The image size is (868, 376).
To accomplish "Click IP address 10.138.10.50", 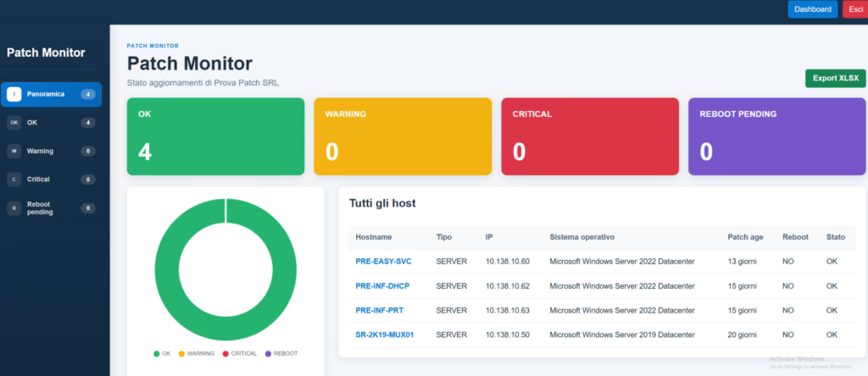I will coord(508,335).
